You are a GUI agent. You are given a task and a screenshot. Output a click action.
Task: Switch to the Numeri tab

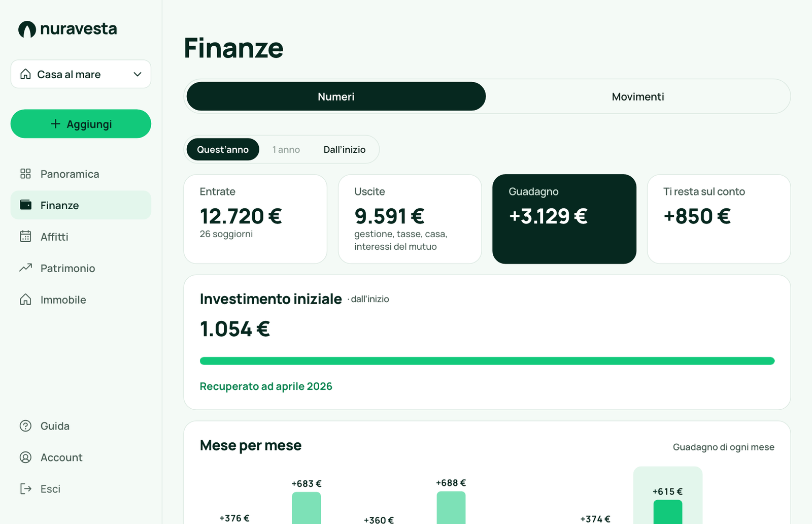[336, 96]
